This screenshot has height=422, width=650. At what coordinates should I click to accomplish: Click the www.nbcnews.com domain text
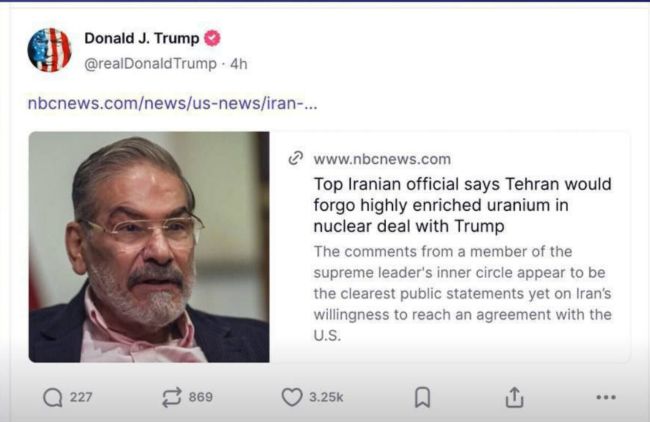(x=381, y=159)
